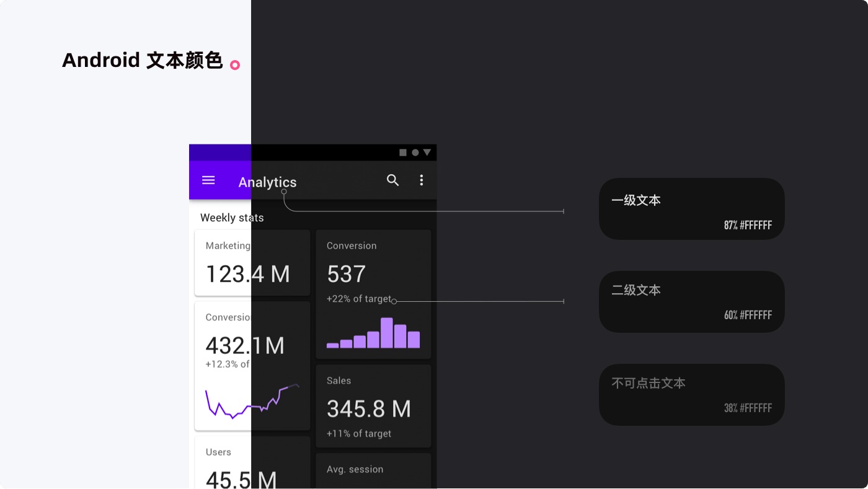Tap the status bar square icon

pos(403,152)
